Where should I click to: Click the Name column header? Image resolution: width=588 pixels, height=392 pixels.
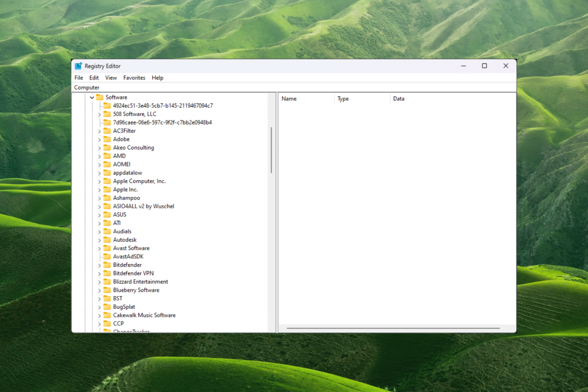coord(307,99)
